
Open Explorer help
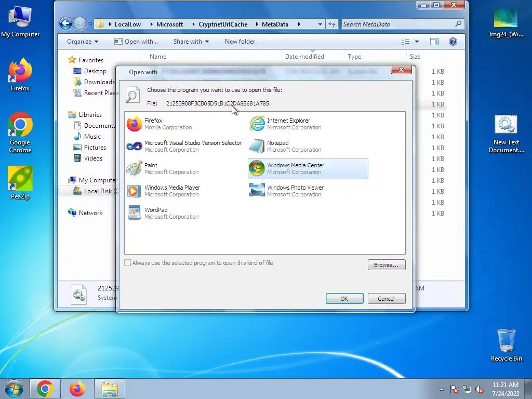[453, 42]
